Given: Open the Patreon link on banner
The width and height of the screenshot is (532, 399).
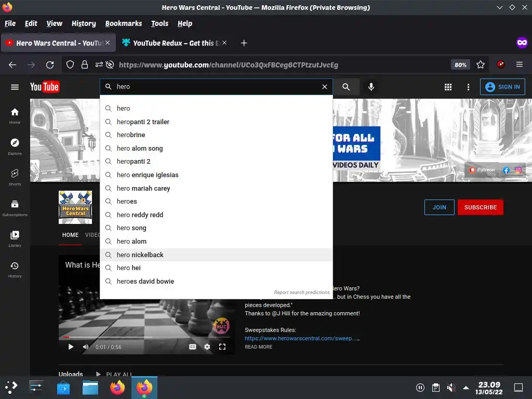Looking at the screenshot, I should click(482, 170).
